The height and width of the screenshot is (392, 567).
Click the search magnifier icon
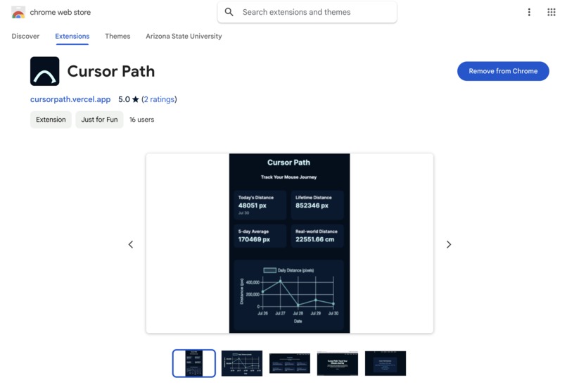pos(229,12)
